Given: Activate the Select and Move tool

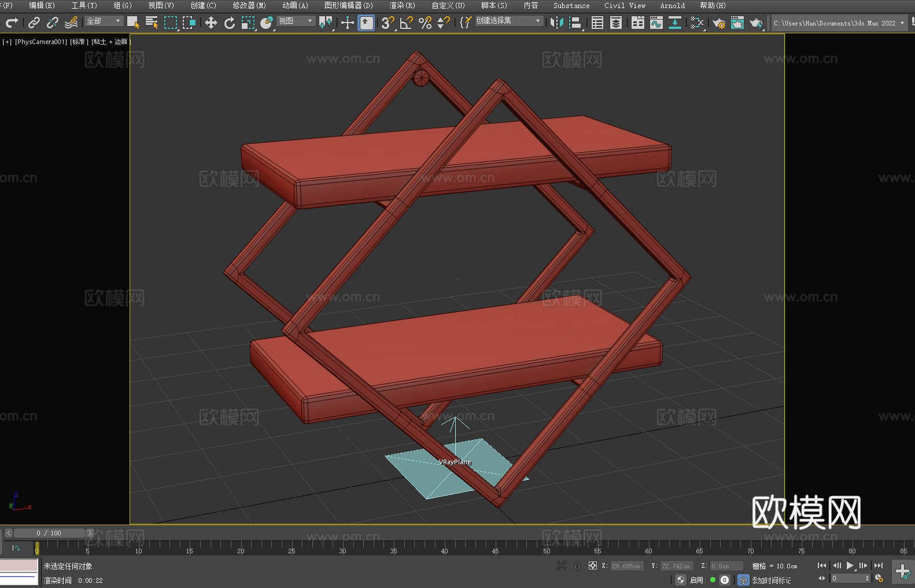Looking at the screenshot, I should 211,23.
